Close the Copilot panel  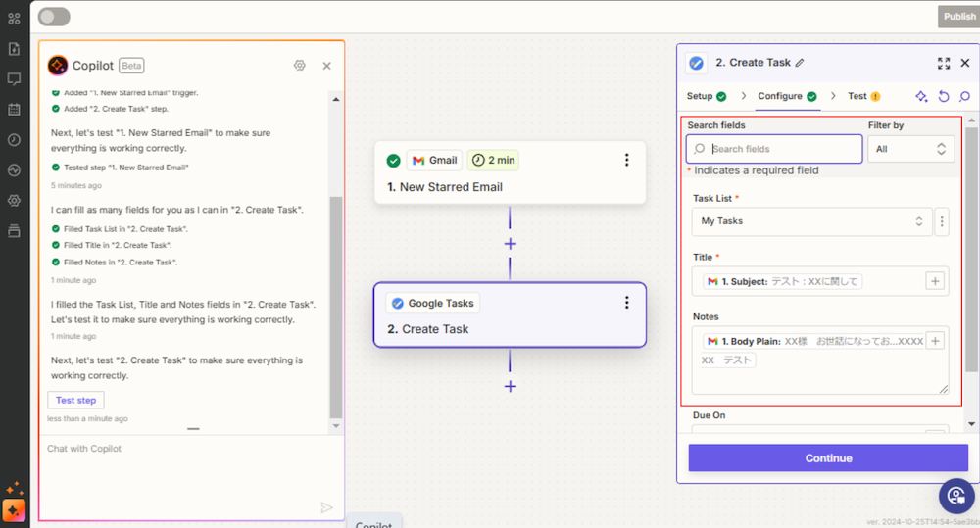pos(327,66)
